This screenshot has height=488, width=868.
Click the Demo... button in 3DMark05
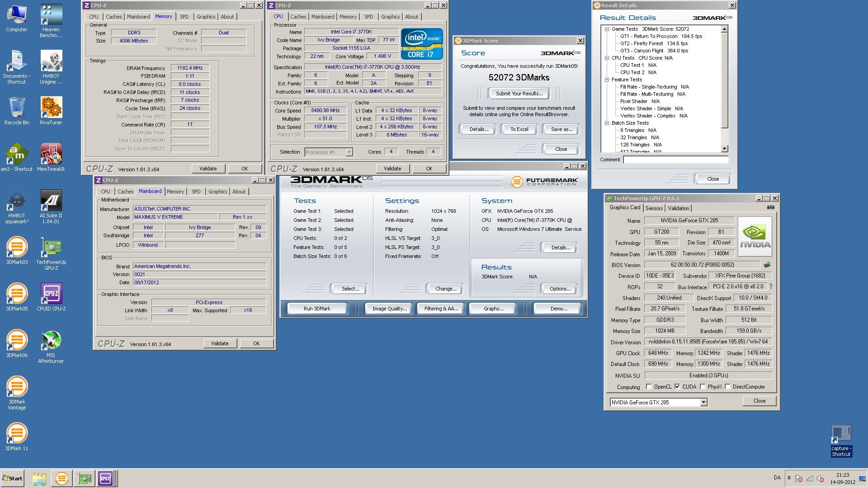tap(558, 309)
